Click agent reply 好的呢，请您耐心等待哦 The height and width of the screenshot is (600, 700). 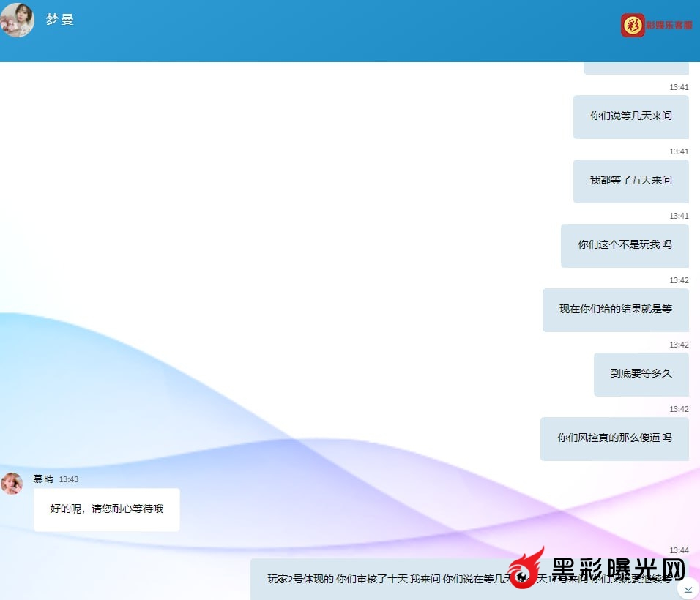107,509
